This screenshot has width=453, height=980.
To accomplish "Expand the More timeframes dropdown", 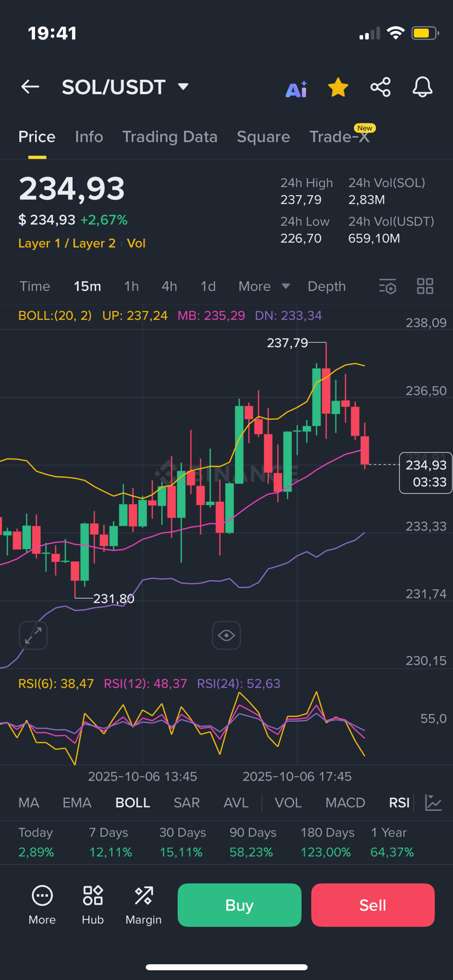I will (264, 286).
